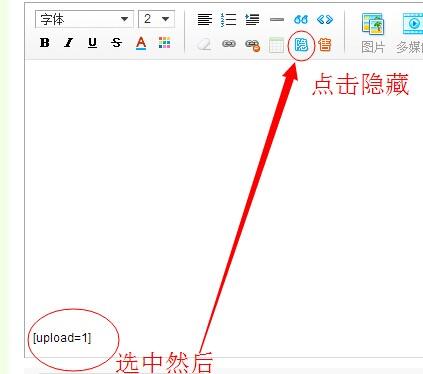Insert a table into the editor

pyautogui.click(x=277, y=45)
